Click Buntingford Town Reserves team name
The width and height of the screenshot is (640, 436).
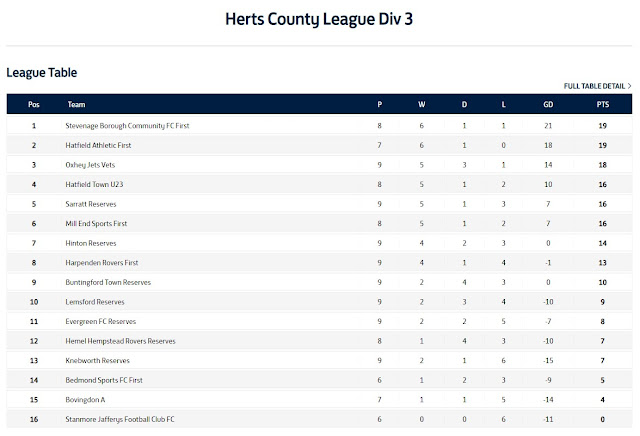pyautogui.click(x=108, y=283)
